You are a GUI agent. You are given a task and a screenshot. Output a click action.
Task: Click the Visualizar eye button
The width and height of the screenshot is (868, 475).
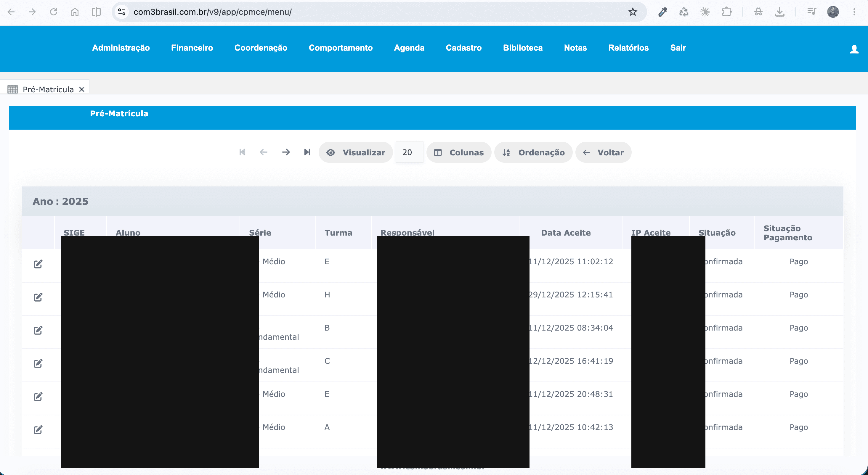[356, 152]
